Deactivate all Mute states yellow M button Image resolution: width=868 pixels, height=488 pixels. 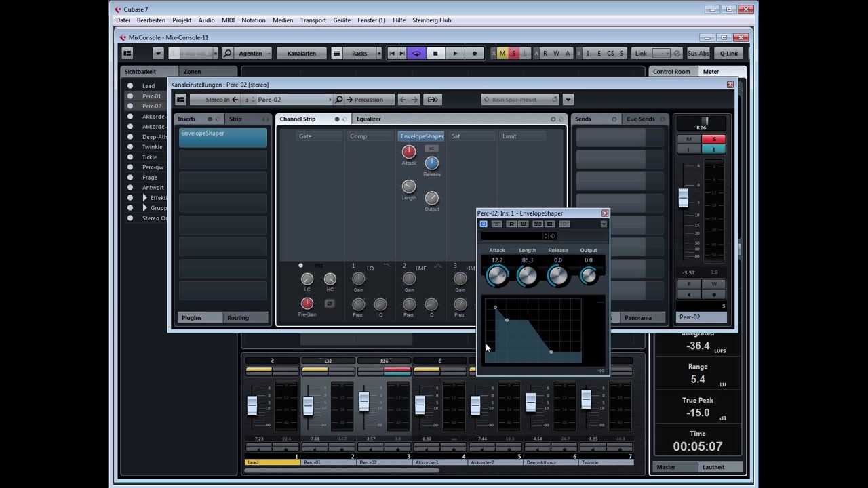502,54
